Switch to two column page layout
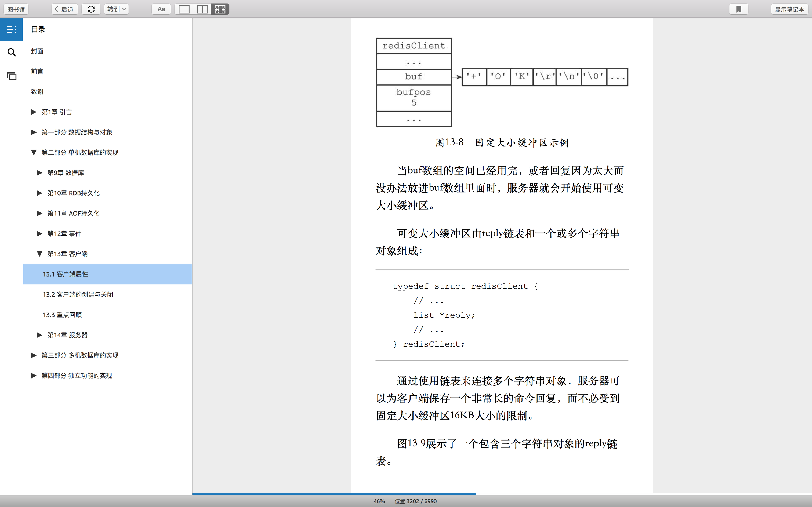Viewport: 812px width, 507px height. (x=202, y=9)
